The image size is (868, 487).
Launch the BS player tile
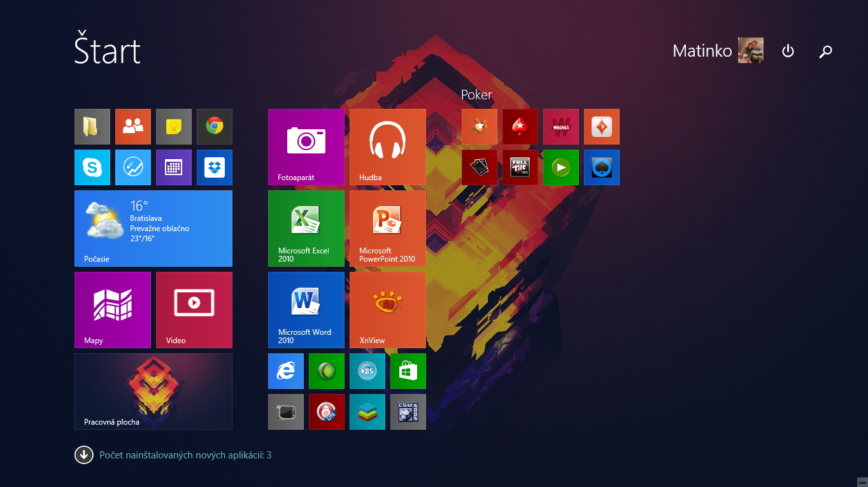[x=367, y=371]
